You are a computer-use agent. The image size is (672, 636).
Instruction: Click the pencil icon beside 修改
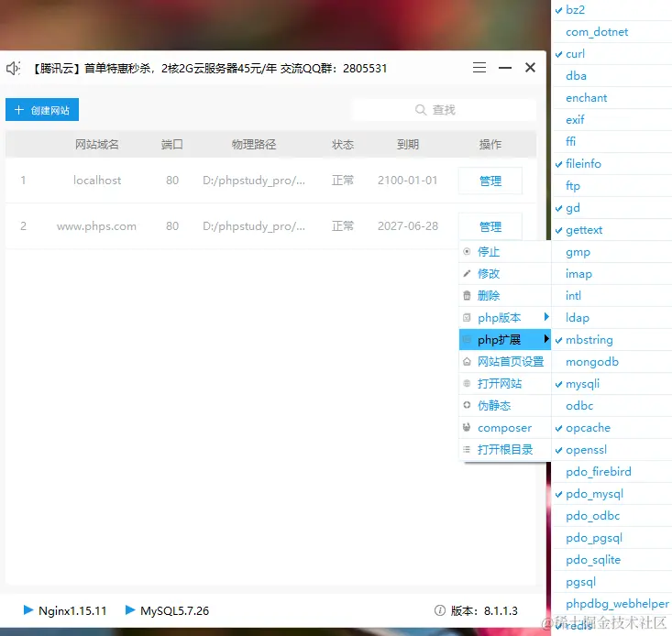(x=467, y=273)
